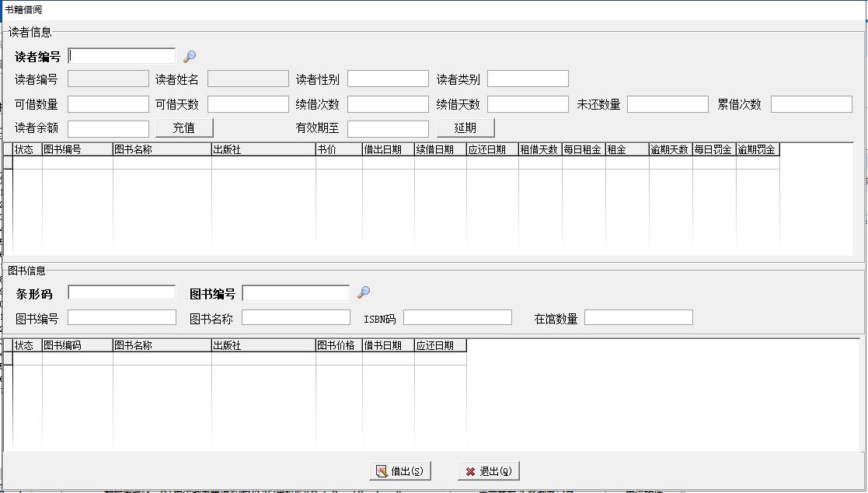Click the 可借数量 field
The image size is (868, 493).
tap(109, 104)
